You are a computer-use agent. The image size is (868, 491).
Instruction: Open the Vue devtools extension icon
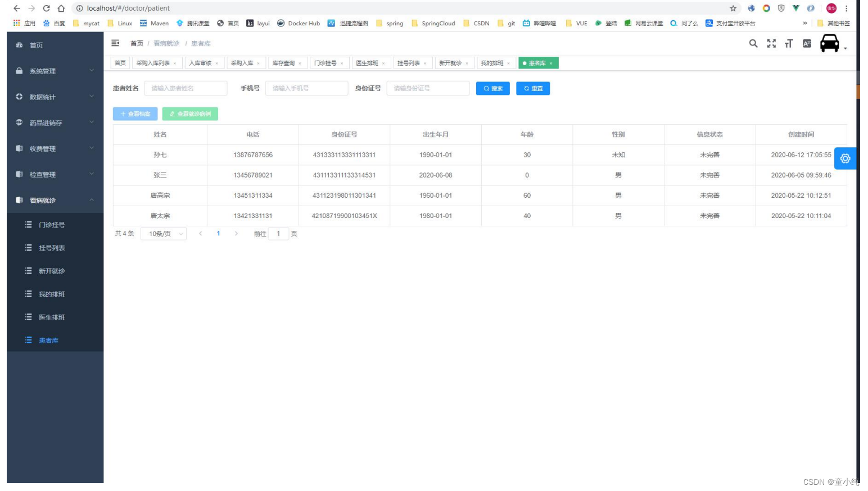(795, 8)
